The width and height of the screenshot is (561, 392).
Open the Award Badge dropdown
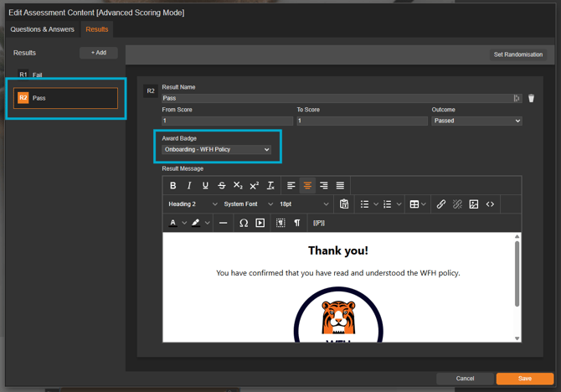click(x=217, y=150)
